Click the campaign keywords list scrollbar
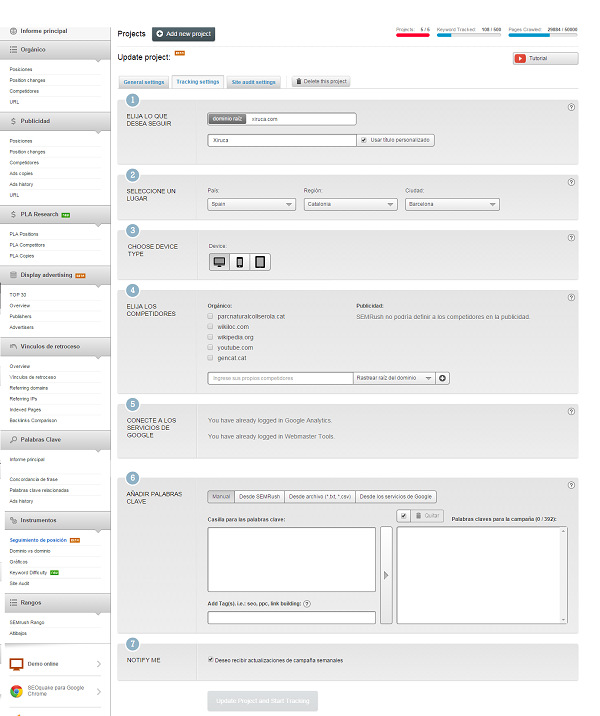Image resolution: width=600 pixels, height=716 pixels. [x=563, y=575]
